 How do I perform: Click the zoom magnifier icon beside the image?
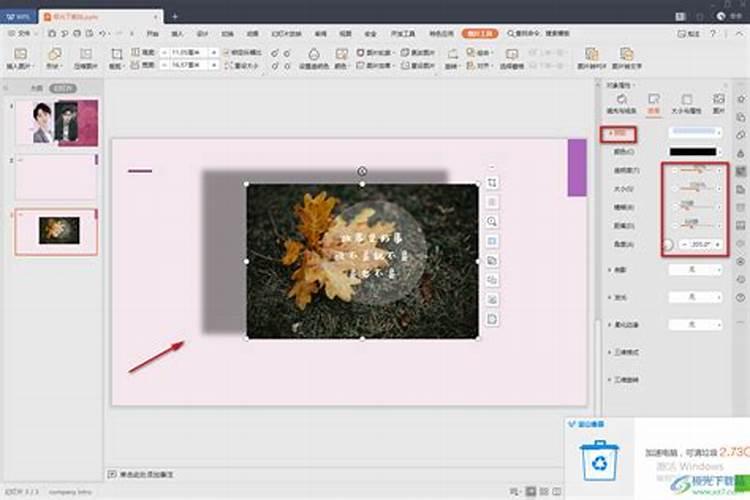(x=492, y=221)
